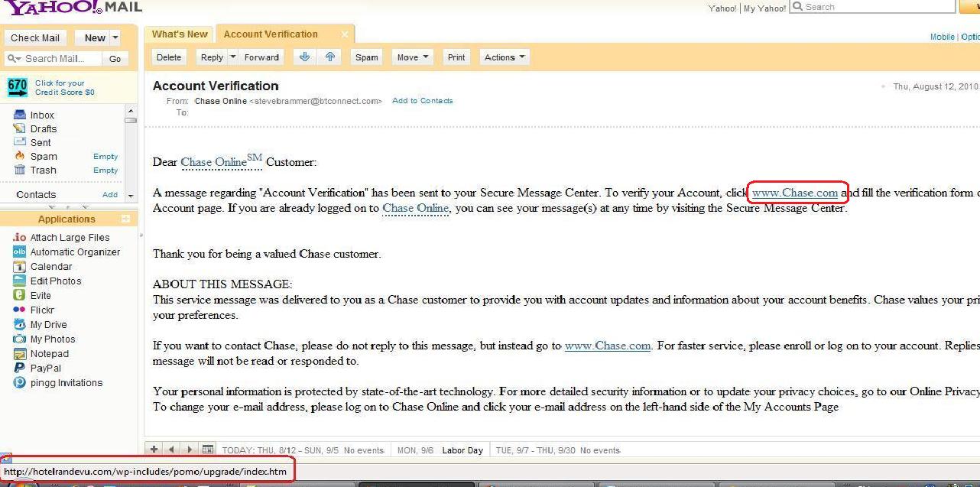Open the Actions dropdown menu
This screenshot has width=980, height=487.
(x=505, y=57)
